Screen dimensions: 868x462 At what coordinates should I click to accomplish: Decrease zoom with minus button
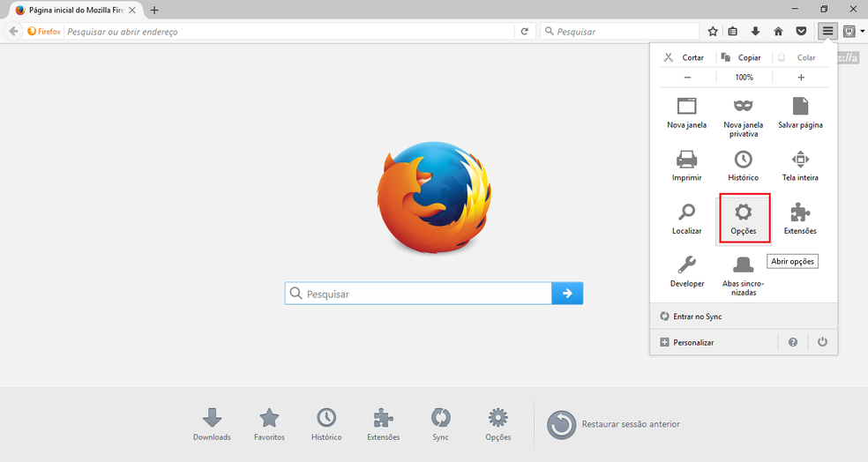[x=687, y=78]
